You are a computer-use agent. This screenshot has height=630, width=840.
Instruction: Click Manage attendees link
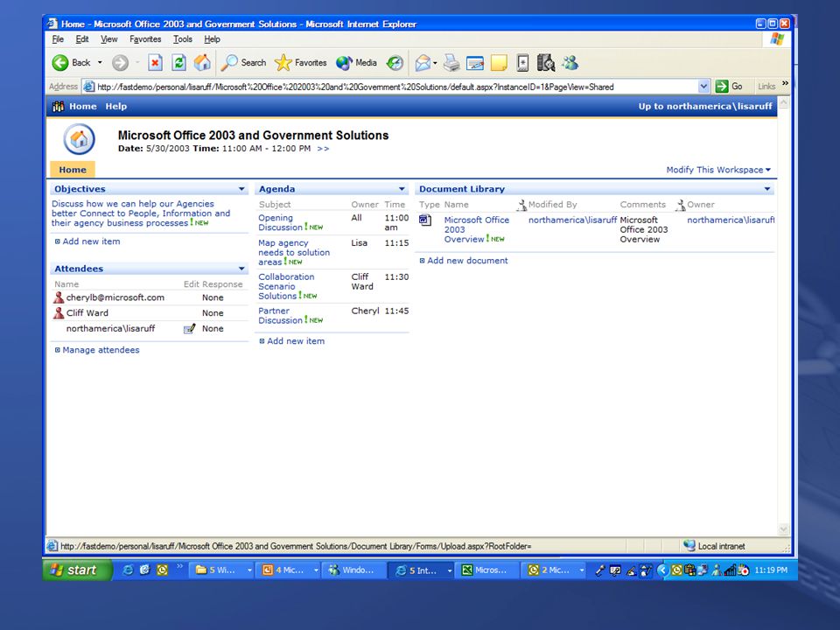[x=101, y=350]
